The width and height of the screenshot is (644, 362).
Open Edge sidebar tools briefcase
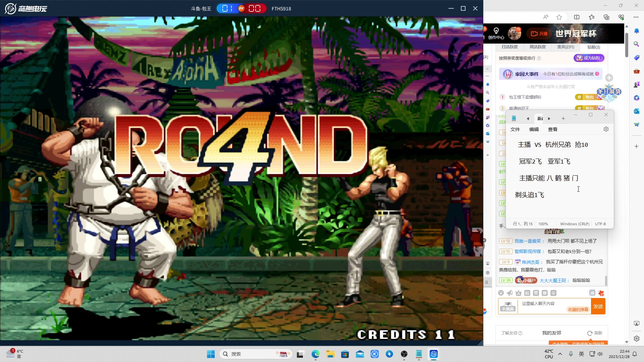click(637, 71)
